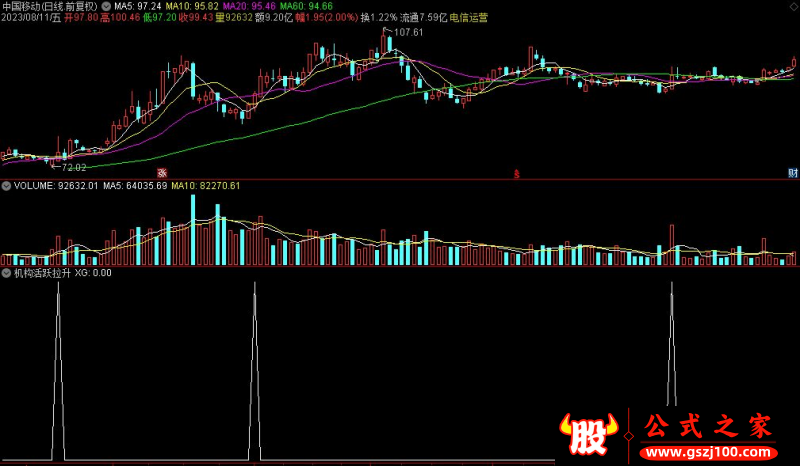Click the volume MA10: 82270.61 label
This screenshot has width=800, height=466.
pos(206,186)
